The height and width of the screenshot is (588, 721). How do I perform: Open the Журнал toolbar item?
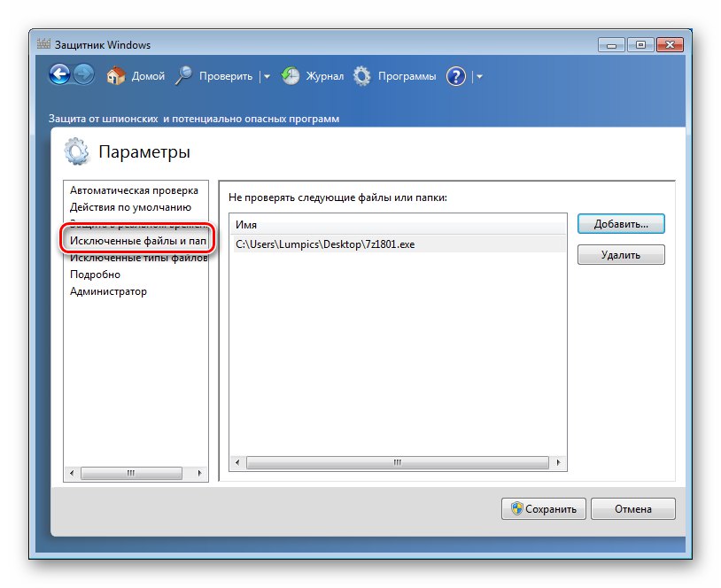(x=325, y=76)
